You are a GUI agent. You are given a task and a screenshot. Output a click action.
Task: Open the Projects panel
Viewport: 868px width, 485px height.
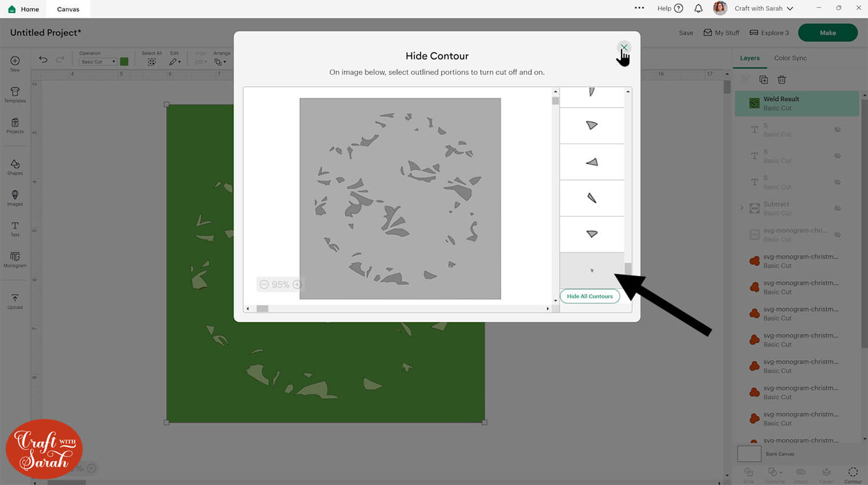coord(15,126)
